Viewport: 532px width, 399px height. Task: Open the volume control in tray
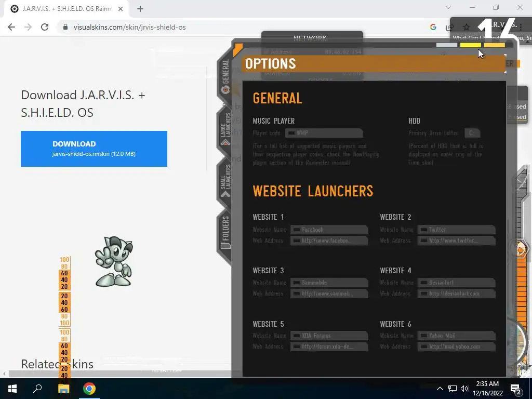click(464, 389)
